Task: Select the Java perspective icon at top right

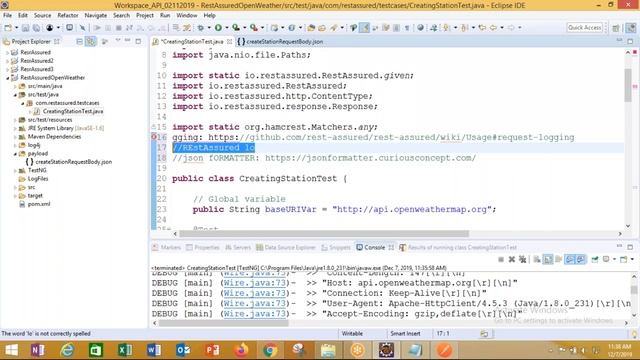Action: coord(631,28)
